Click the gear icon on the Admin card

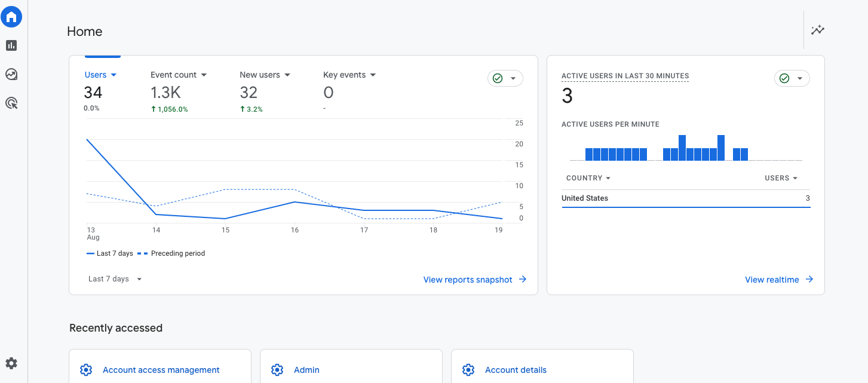click(x=277, y=370)
